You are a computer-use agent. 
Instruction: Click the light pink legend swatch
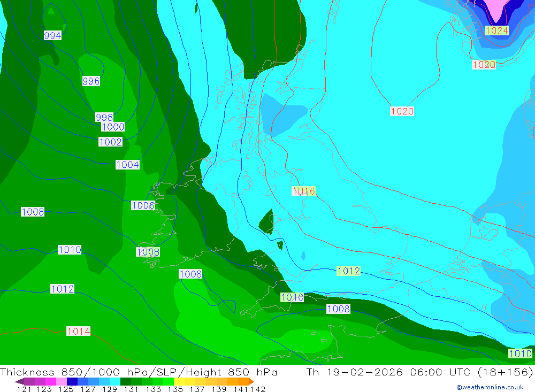coord(62,381)
